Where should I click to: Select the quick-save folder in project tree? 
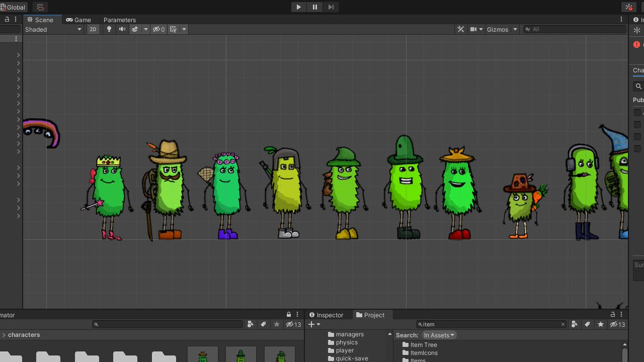(348, 358)
